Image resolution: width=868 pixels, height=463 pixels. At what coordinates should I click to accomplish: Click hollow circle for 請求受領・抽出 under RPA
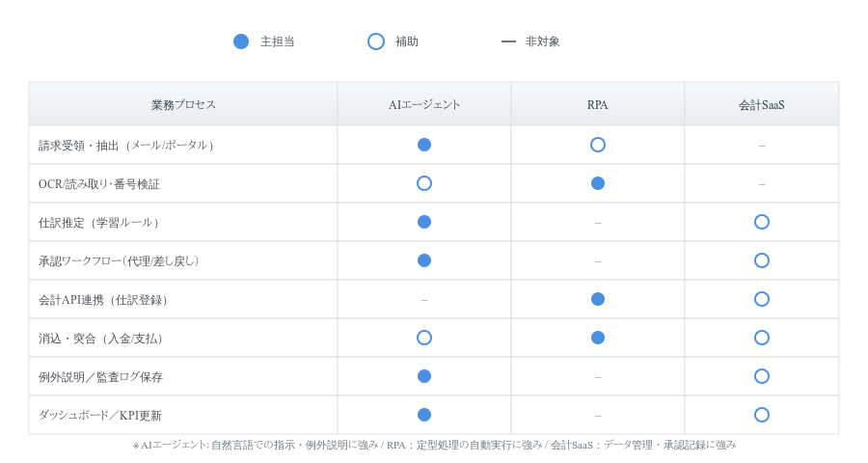[598, 145]
